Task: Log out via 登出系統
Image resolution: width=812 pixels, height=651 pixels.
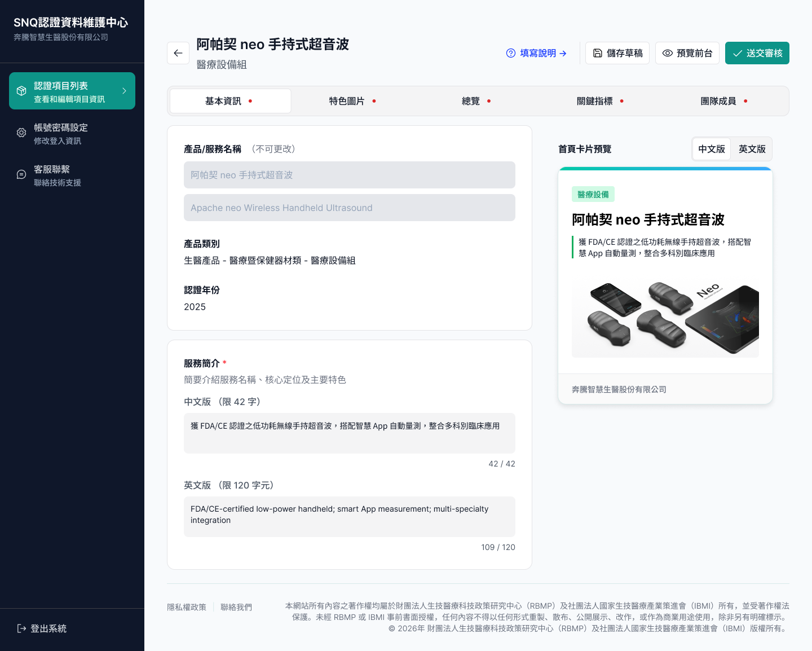Action: click(42, 628)
